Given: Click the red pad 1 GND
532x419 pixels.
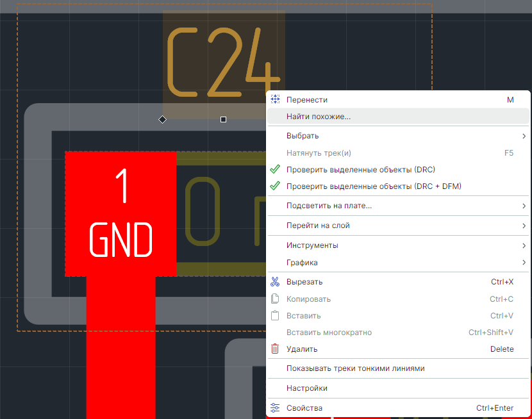Looking at the screenshot, I should click(x=121, y=214).
